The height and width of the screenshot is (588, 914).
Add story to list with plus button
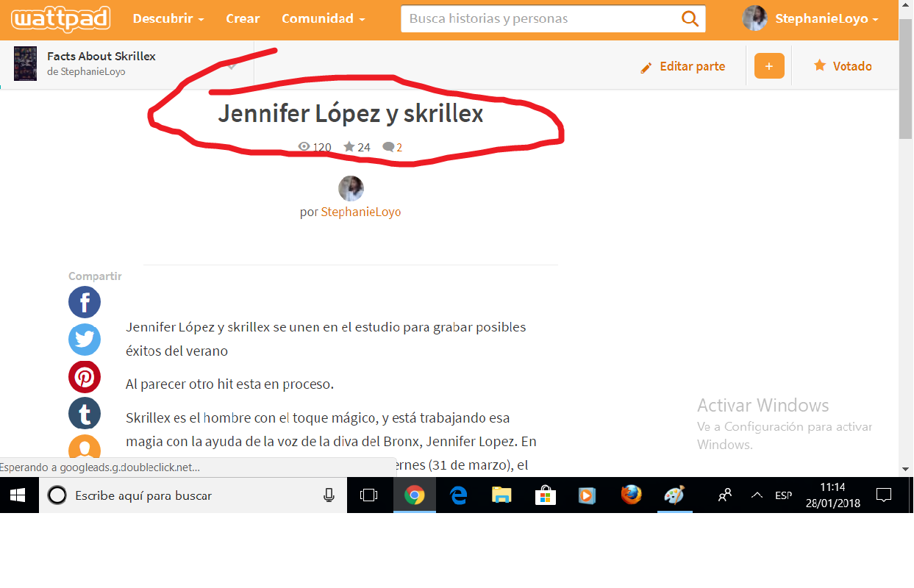coord(769,66)
